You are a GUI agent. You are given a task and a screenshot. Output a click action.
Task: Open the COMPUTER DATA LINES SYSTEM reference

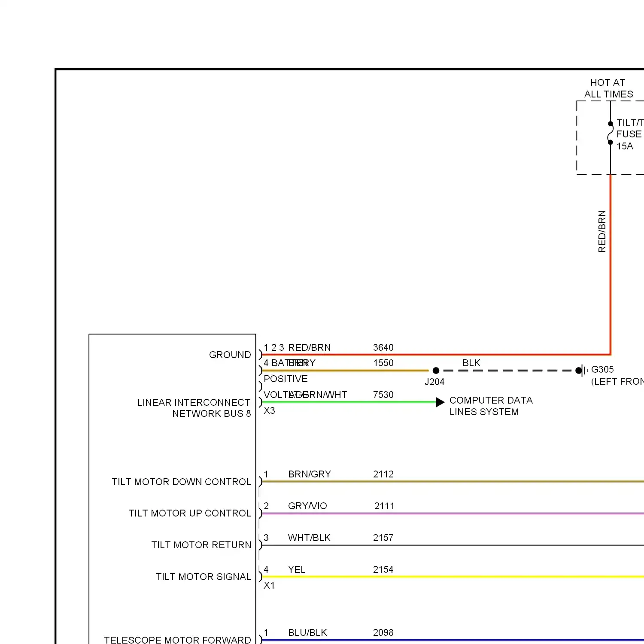pos(491,406)
